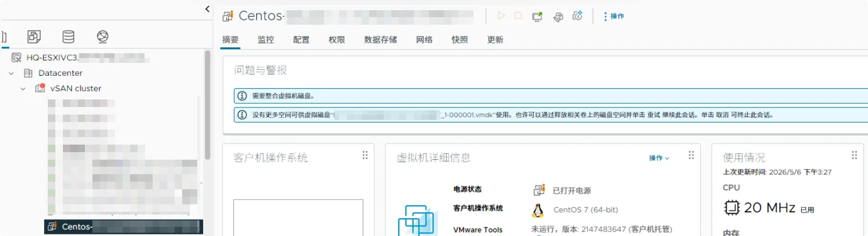
Task: Open the 操作 actions menu in header
Action: (614, 16)
